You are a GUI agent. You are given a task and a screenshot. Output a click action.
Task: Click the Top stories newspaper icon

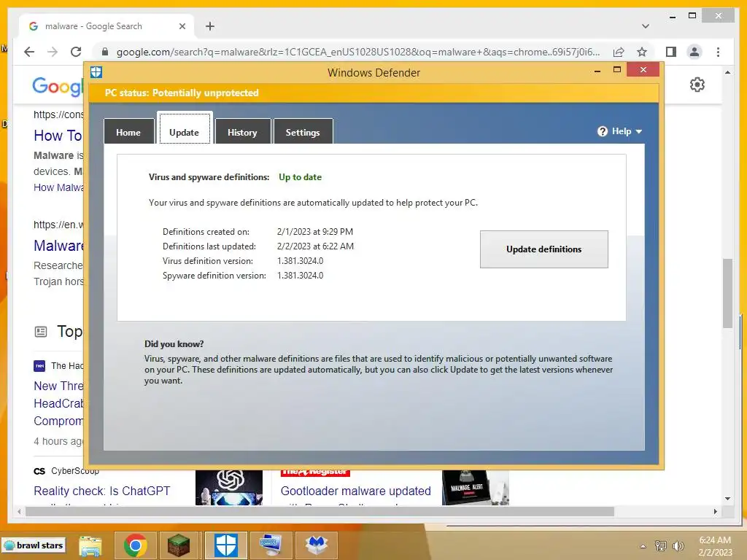point(41,332)
